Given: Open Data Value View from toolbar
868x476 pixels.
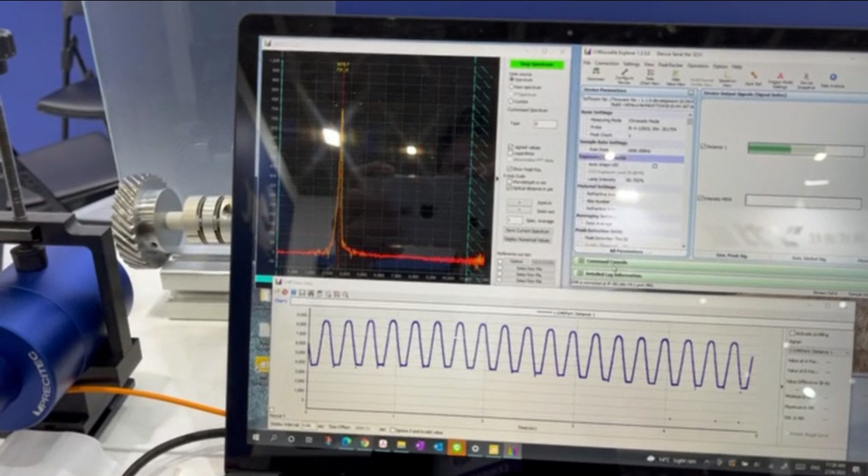Looking at the screenshot, I should tap(675, 77).
